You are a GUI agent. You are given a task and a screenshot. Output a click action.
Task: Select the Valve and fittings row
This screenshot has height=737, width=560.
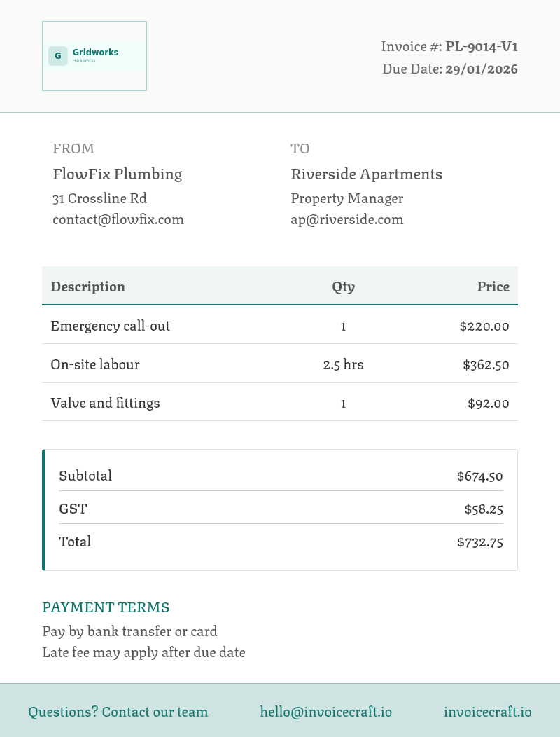pyautogui.click(x=280, y=402)
